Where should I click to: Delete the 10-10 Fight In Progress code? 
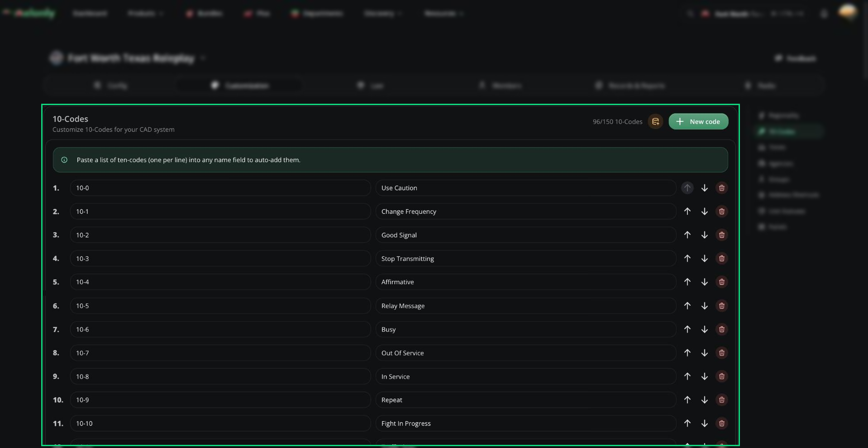click(721, 424)
